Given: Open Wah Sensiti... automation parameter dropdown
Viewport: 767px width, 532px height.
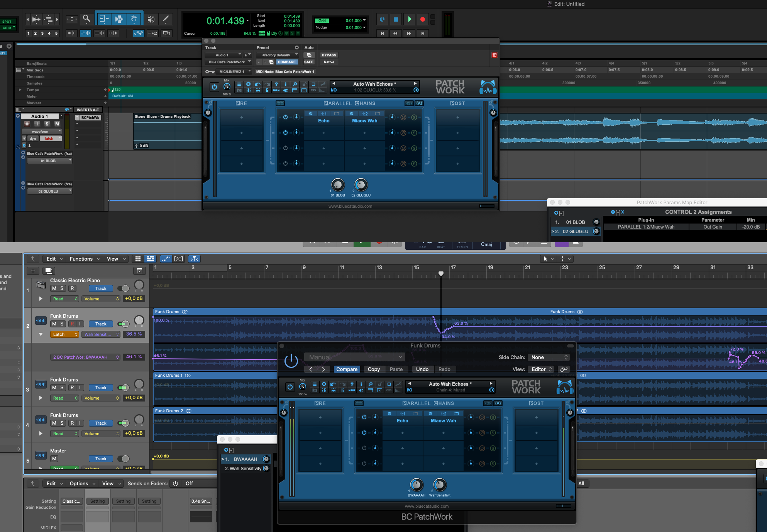Looking at the screenshot, I should (101, 334).
